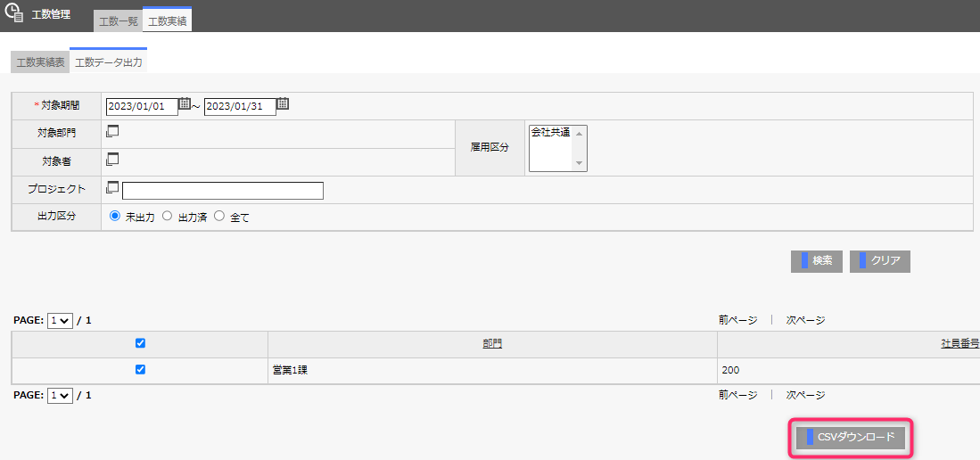Click the プロジェクト text input field

222,191
